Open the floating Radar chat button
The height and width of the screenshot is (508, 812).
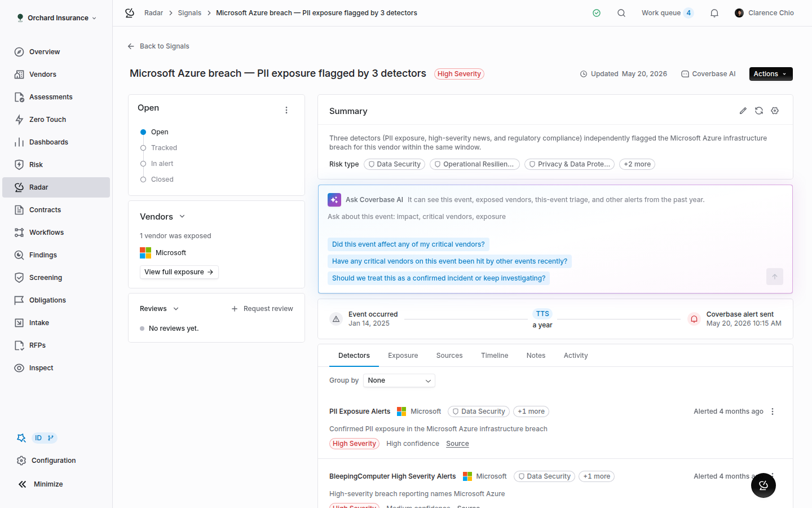point(764,485)
